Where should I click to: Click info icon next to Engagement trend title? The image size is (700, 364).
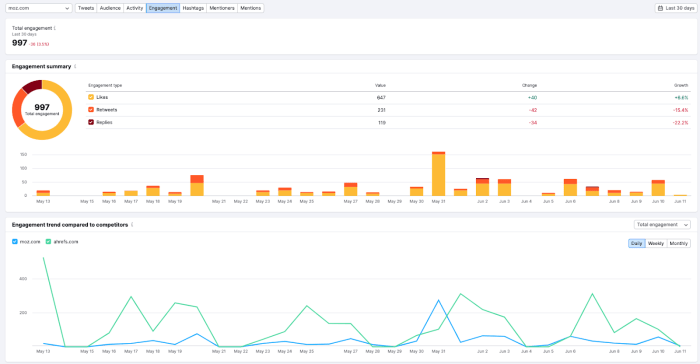coord(132,225)
